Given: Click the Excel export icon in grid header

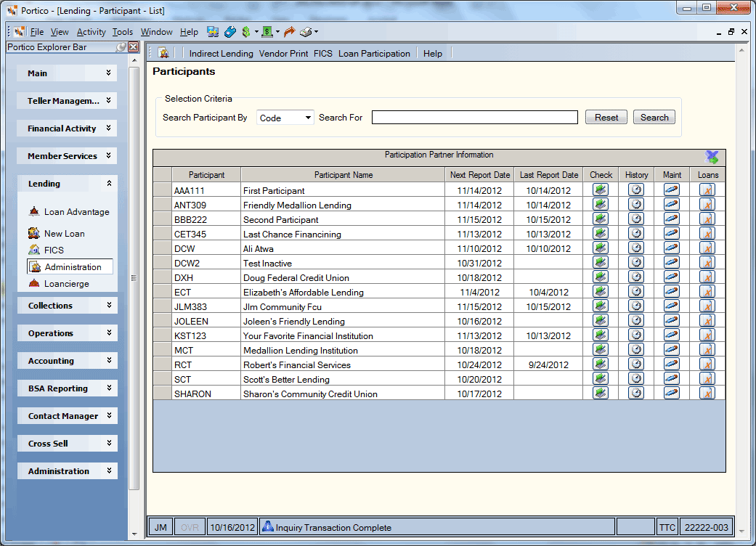Looking at the screenshot, I should point(712,157).
